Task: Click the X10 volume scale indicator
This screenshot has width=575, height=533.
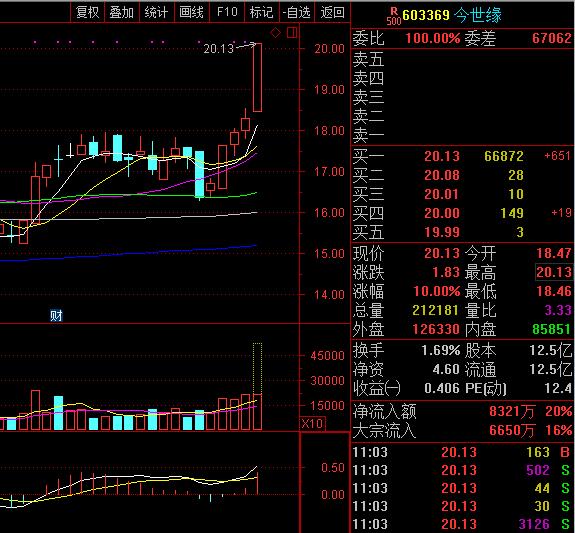Action: coord(312,424)
